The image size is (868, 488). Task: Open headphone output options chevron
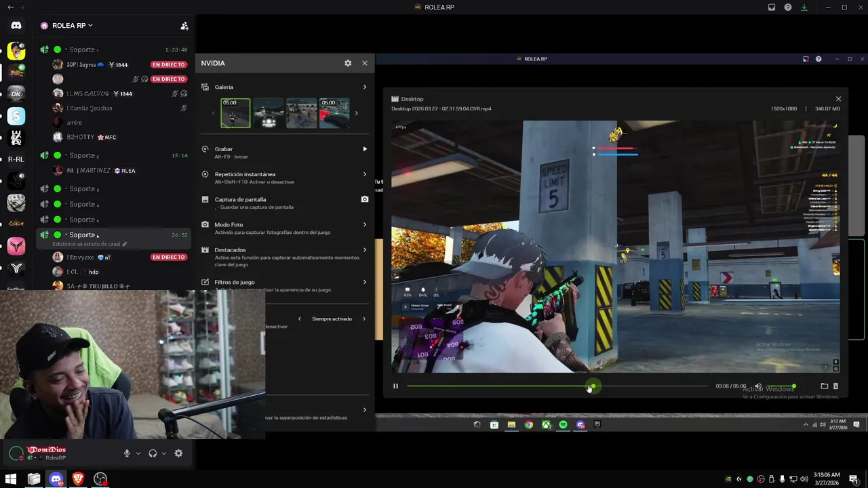point(164,453)
